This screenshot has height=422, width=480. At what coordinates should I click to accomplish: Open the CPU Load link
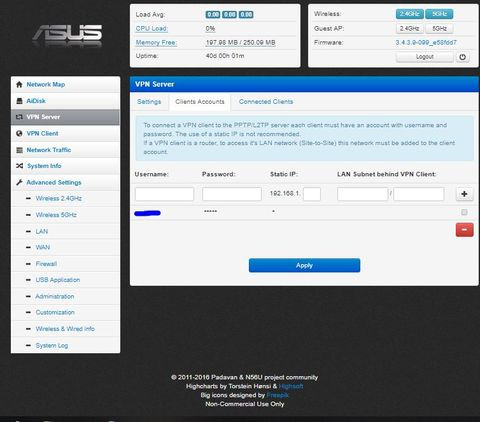(x=152, y=29)
